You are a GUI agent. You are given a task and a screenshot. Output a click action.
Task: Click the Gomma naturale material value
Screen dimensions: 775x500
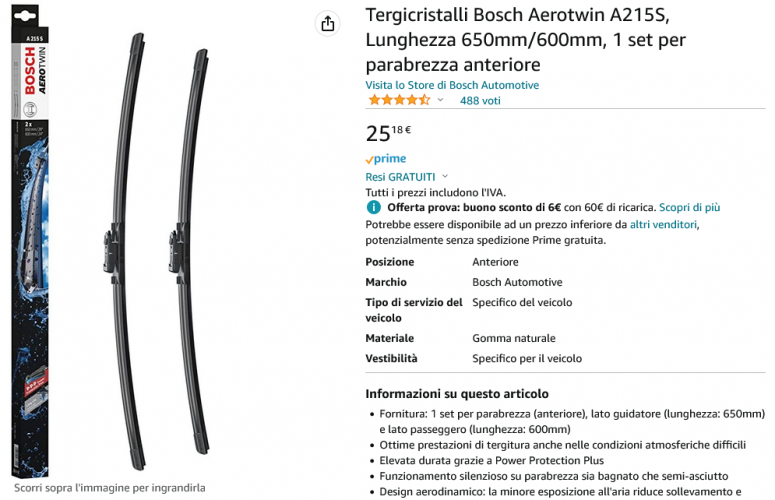point(514,338)
